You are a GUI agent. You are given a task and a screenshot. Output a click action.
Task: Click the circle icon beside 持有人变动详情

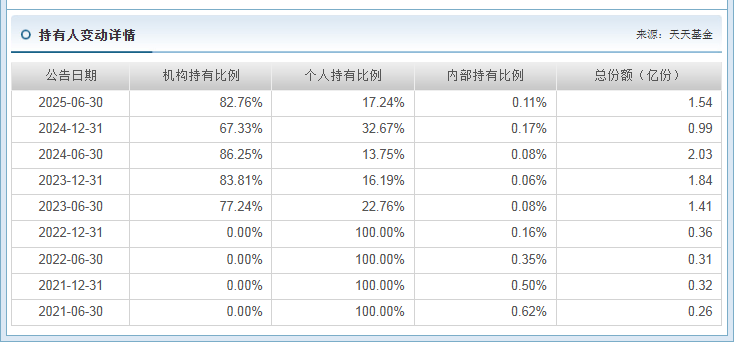[26, 35]
